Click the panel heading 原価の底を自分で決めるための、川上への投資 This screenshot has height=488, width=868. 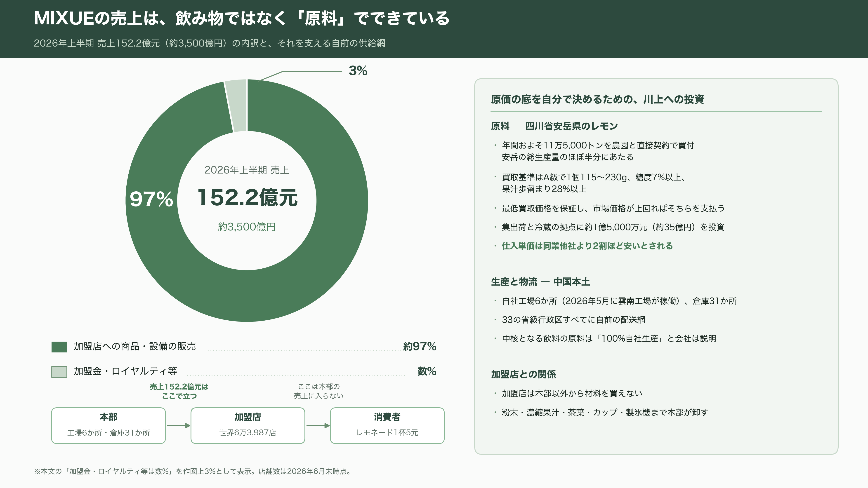[597, 99]
